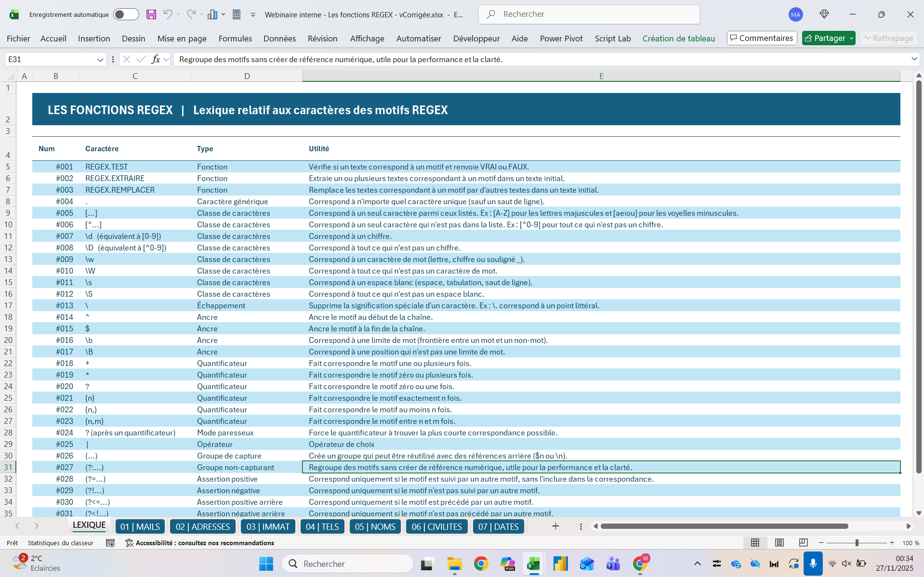Image resolution: width=924 pixels, height=577 pixels.
Task: Switch to the 01 | MAILS sheet
Action: pos(140,526)
